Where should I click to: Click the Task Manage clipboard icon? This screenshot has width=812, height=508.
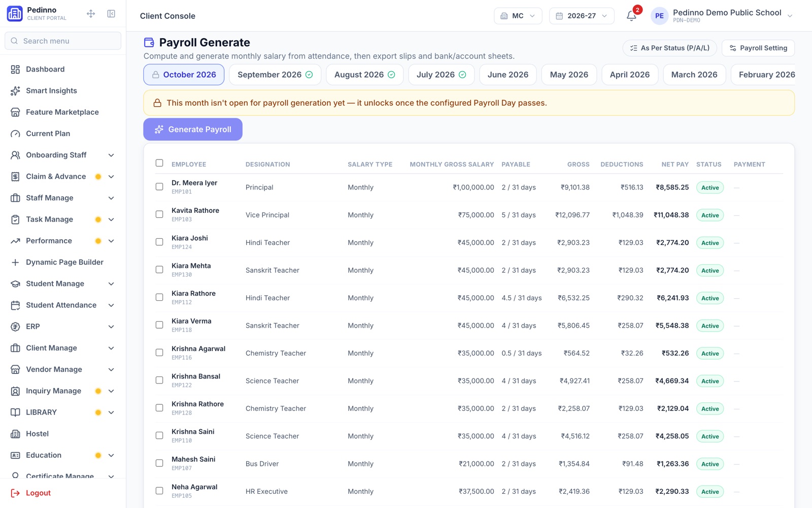pyautogui.click(x=15, y=219)
